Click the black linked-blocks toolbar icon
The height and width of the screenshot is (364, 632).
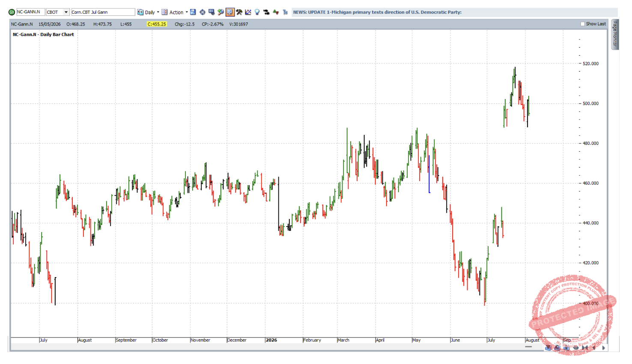pos(266,12)
